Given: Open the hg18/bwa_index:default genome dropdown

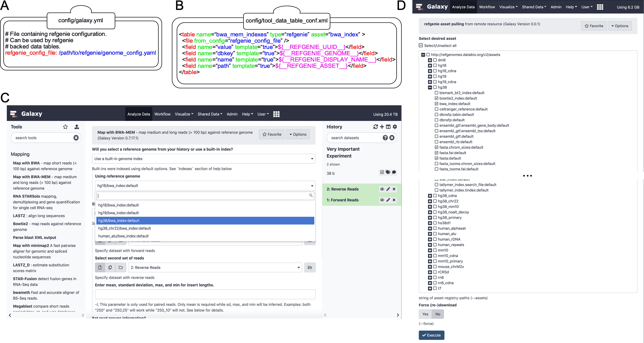Looking at the screenshot, I should 205,186.
